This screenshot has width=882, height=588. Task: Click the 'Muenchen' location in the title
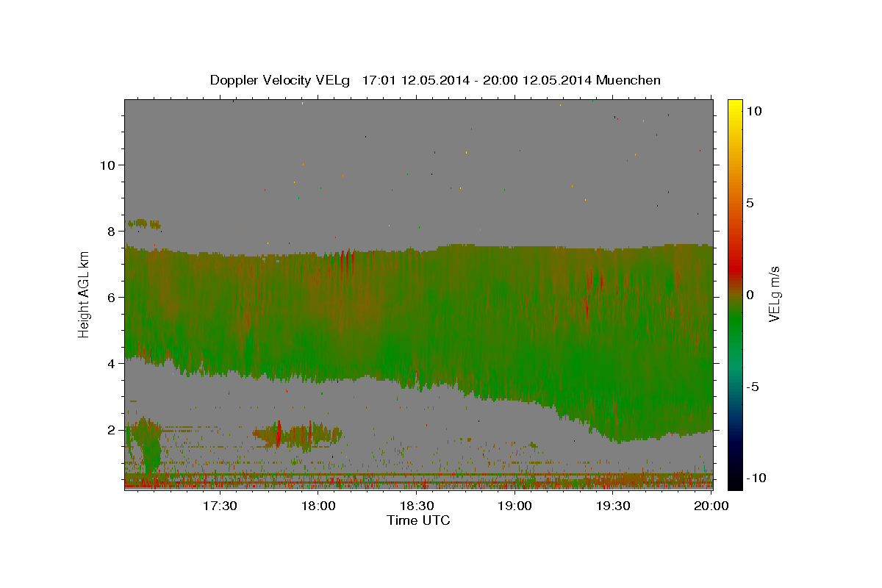coord(628,80)
